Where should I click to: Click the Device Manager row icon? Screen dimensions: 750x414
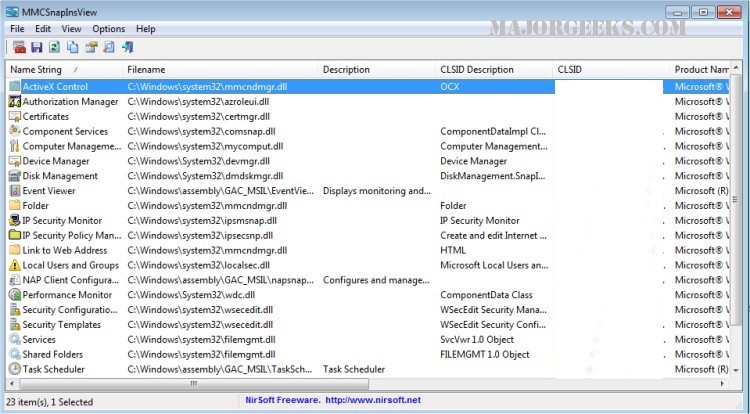(x=15, y=161)
